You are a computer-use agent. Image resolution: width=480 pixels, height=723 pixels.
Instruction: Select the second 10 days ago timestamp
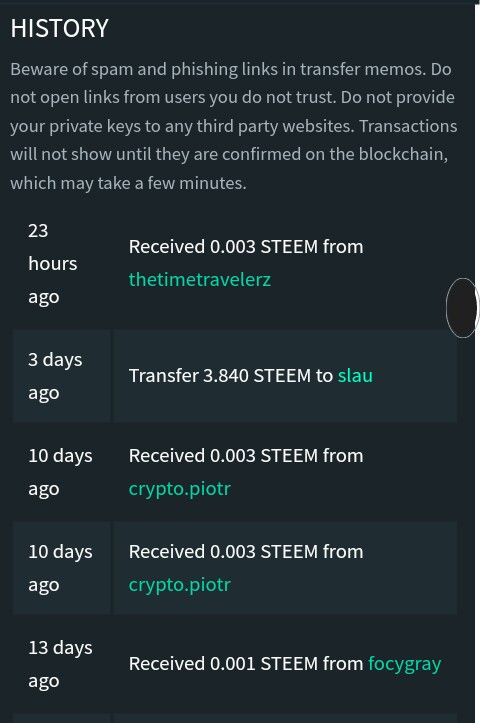60,568
